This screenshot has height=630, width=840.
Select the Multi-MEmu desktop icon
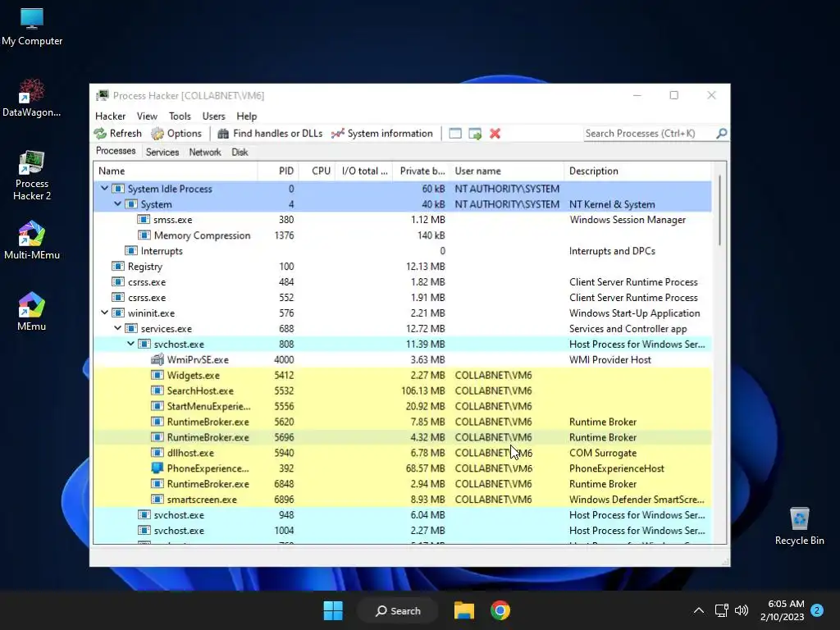(32, 240)
